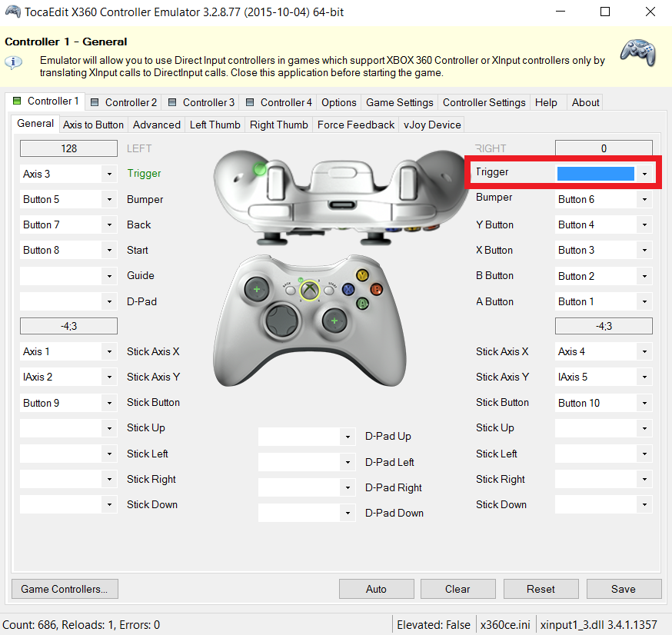The image size is (672, 635).
Task: Click the x360ce.ini status bar entry
Action: tap(505, 625)
